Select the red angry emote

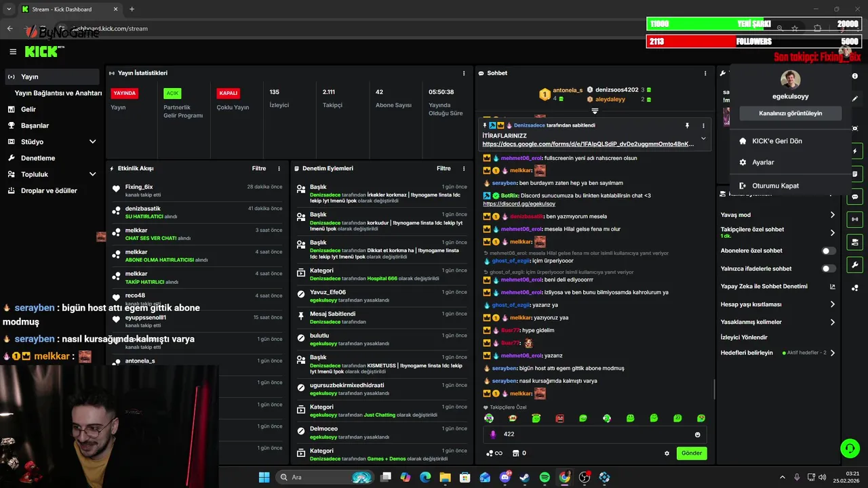point(559,418)
